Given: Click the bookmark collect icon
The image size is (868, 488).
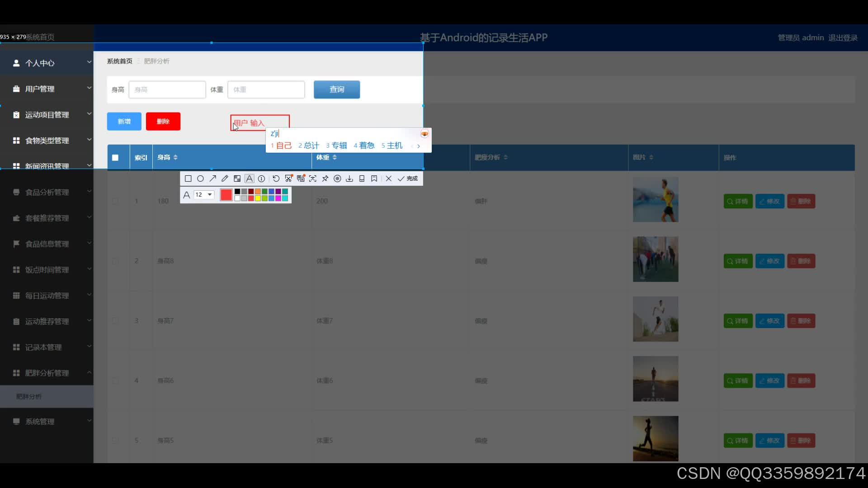Looking at the screenshot, I should click(374, 178).
